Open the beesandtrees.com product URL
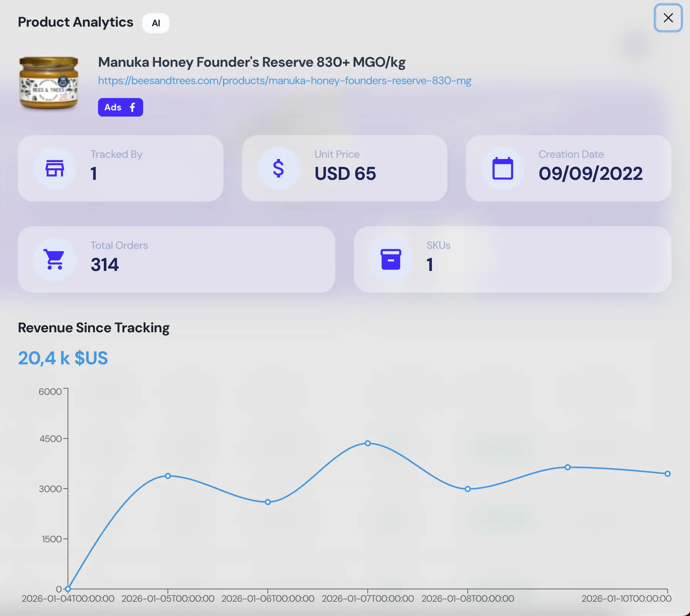690x616 pixels. click(x=284, y=81)
